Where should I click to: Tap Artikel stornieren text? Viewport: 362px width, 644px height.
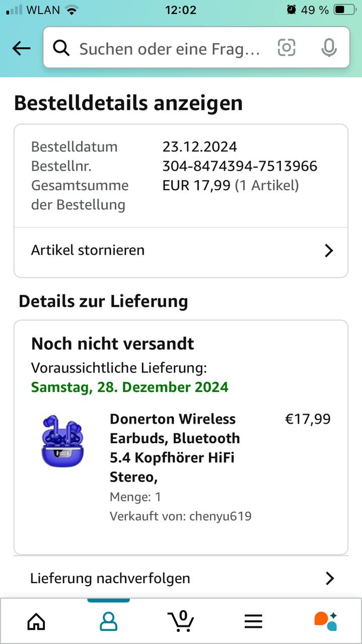point(88,250)
